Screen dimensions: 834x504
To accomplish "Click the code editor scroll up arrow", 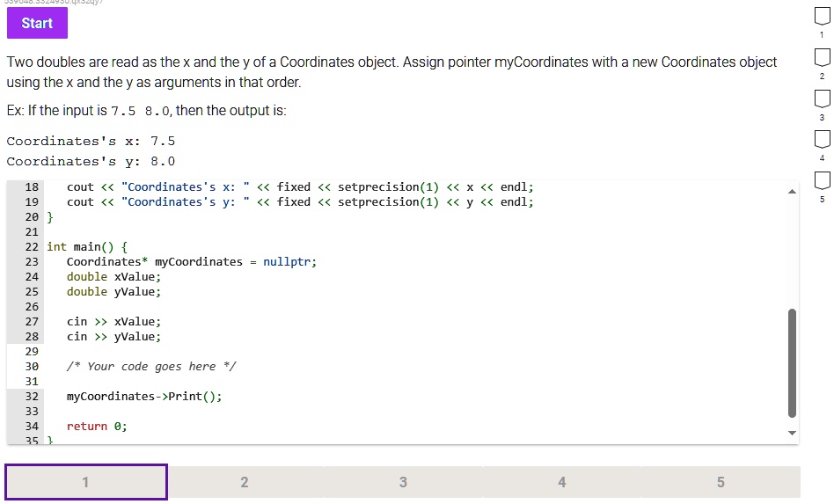I will click(x=792, y=192).
